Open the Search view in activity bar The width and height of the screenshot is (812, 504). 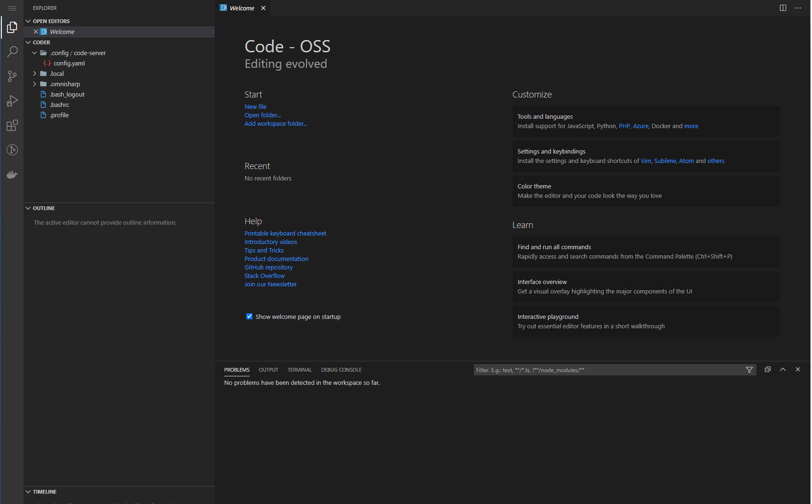pyautogui.click(x=12, y=52)
